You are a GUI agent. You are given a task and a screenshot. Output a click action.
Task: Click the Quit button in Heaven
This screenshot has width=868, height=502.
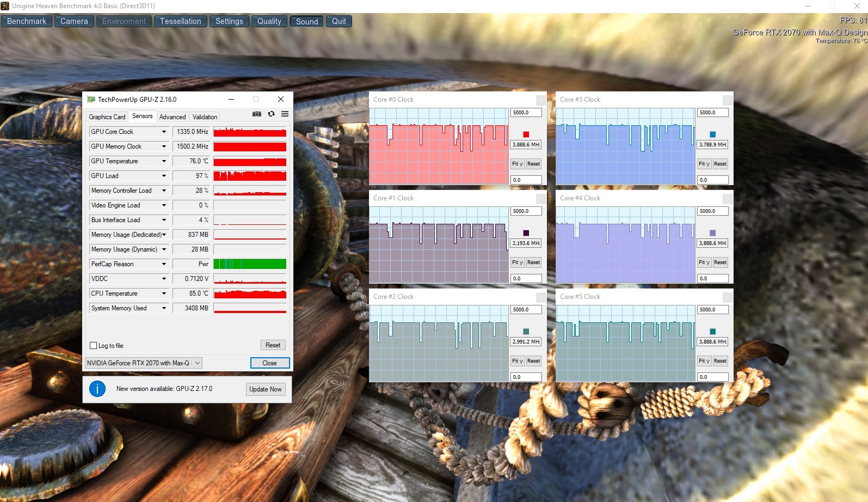[339, 21]
